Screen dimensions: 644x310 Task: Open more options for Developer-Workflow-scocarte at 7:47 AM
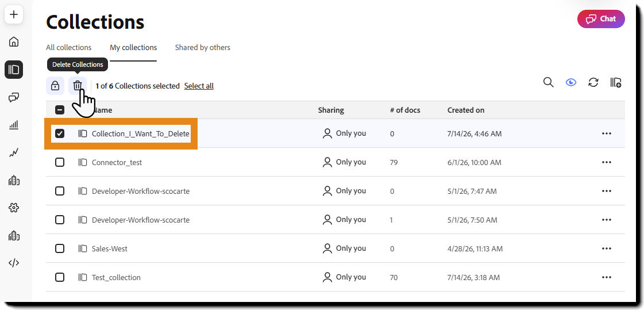pos(607,191)
